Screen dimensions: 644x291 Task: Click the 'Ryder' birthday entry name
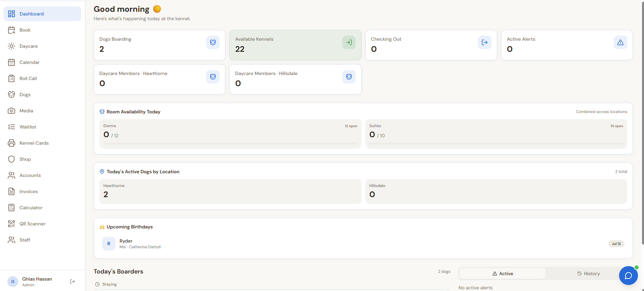click(x=126, y=241)
